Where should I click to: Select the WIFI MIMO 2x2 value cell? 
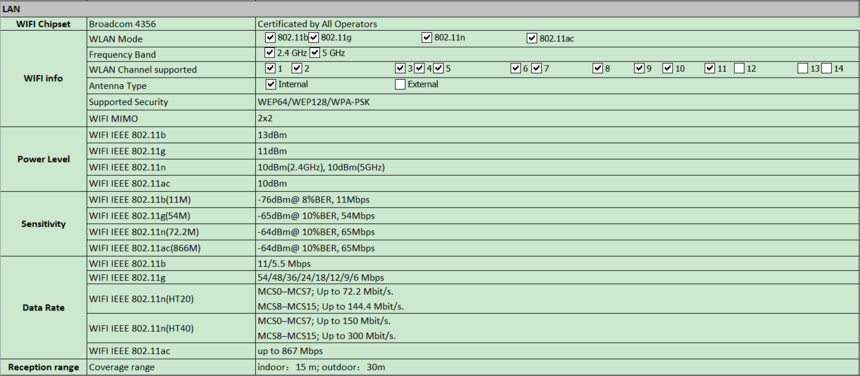tap(557, 118)
